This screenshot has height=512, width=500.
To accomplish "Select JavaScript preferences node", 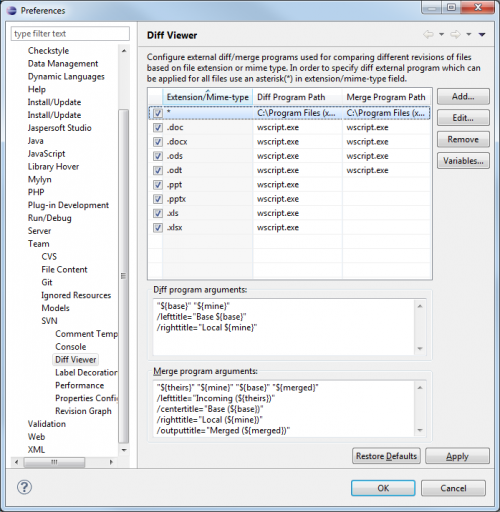I will click(x=46, y=154).
